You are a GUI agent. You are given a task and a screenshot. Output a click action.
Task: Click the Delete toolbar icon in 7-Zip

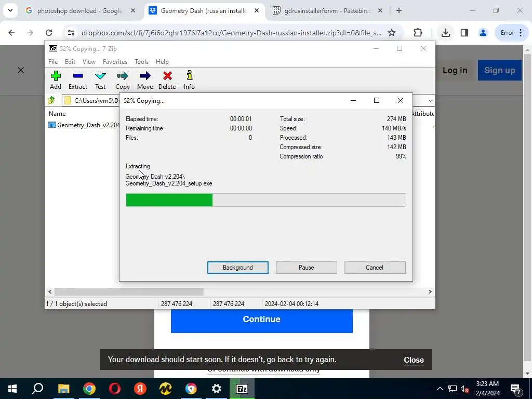pos(167,80)
